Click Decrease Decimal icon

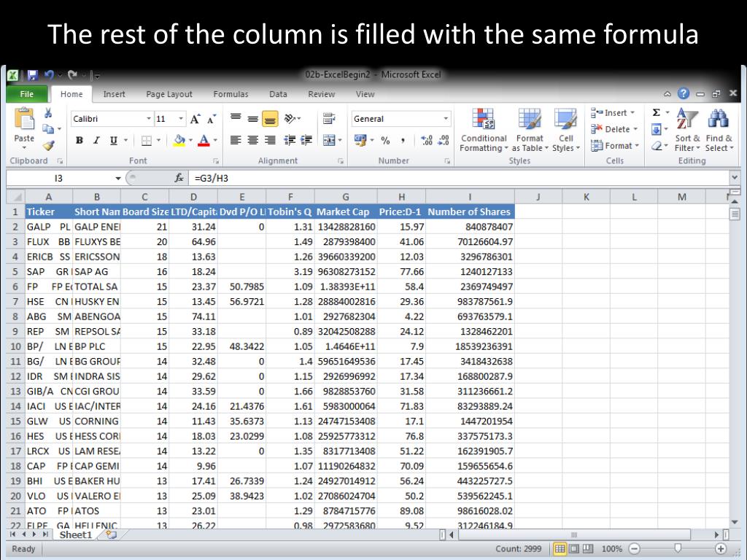pyautogui.click(x=444, y=140)
